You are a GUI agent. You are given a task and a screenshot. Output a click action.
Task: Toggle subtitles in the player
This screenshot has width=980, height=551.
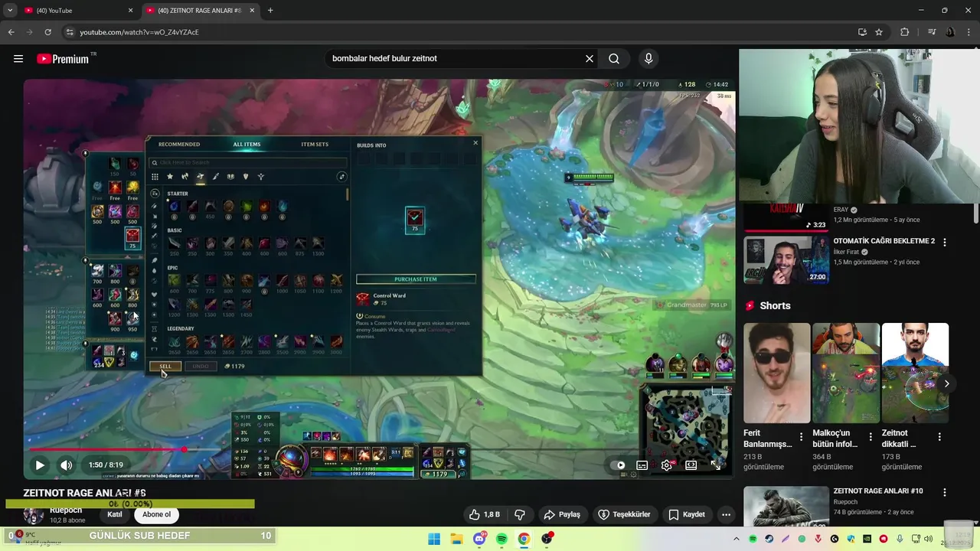click(x=642, y=465)
